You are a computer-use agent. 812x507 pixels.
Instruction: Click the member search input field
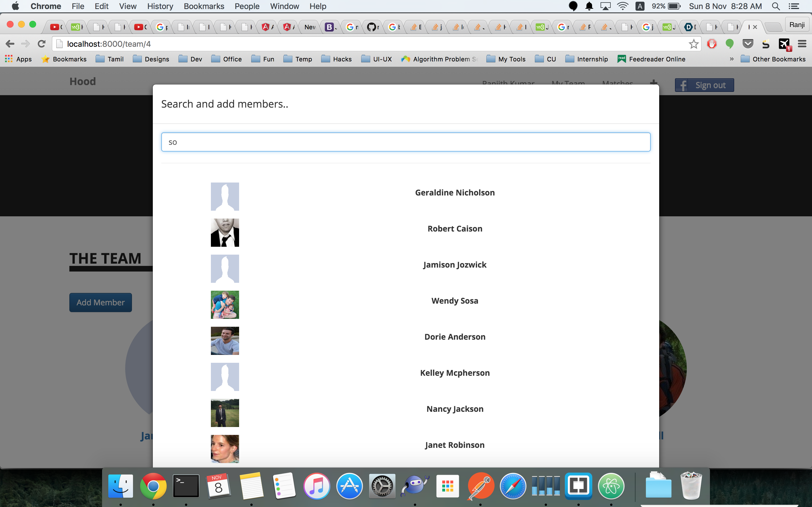406,142
